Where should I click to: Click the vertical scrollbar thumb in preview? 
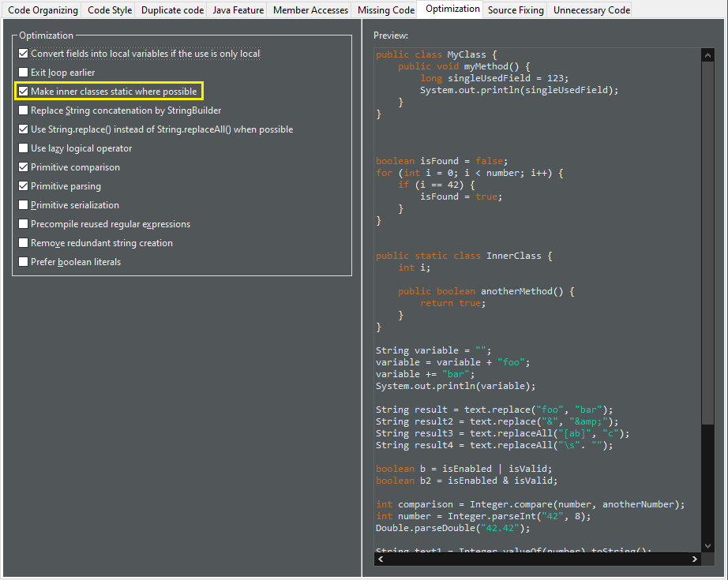click(707, 243)
